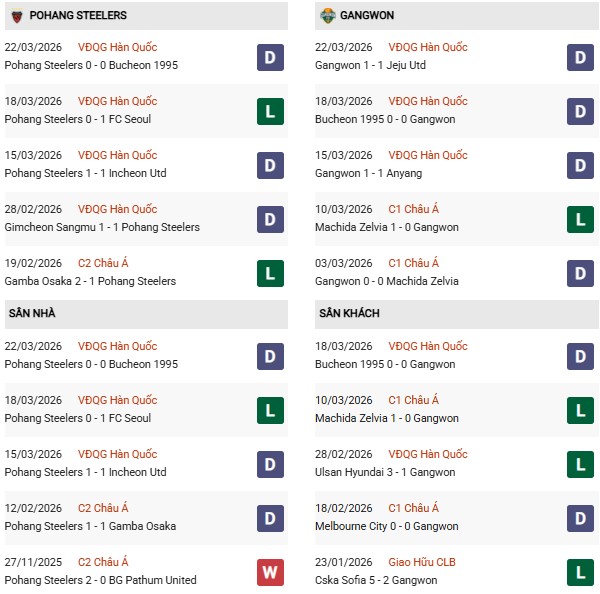Click the W badge for Pohang vs BG Pathum United

pyautogui.click(x=270, y=572)
